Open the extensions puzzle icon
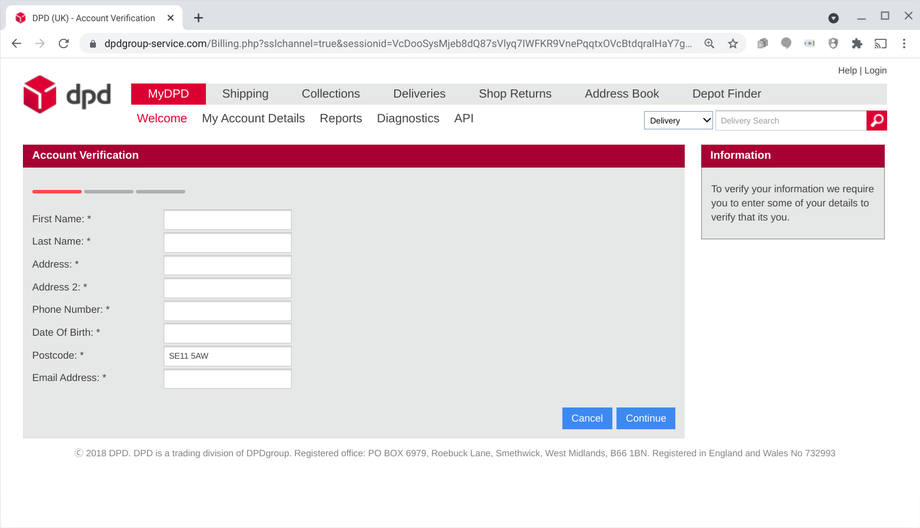 point(857,43)
